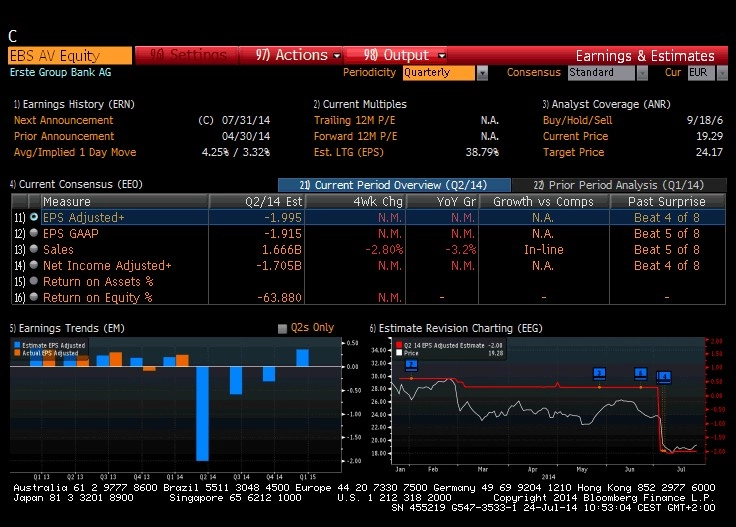736x527 pixels.
Task: Click the orange Actual EPS Adjusted legend swatch
Action: 17,353
